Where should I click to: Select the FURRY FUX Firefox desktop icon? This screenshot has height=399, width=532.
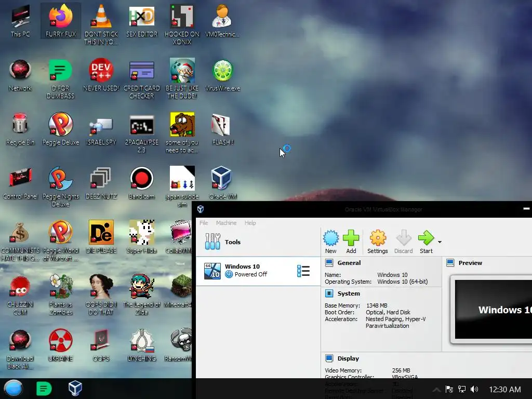click(x=61, y=21)
